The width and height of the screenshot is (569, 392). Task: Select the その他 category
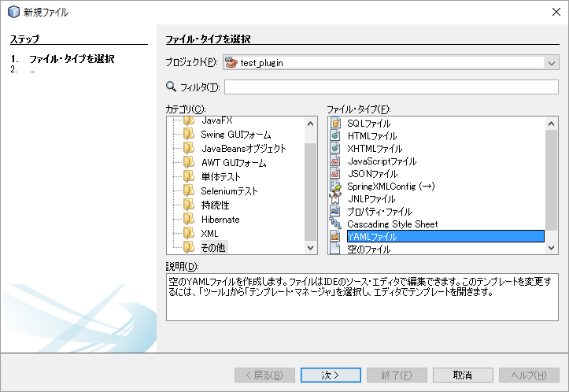pos(213,247)
